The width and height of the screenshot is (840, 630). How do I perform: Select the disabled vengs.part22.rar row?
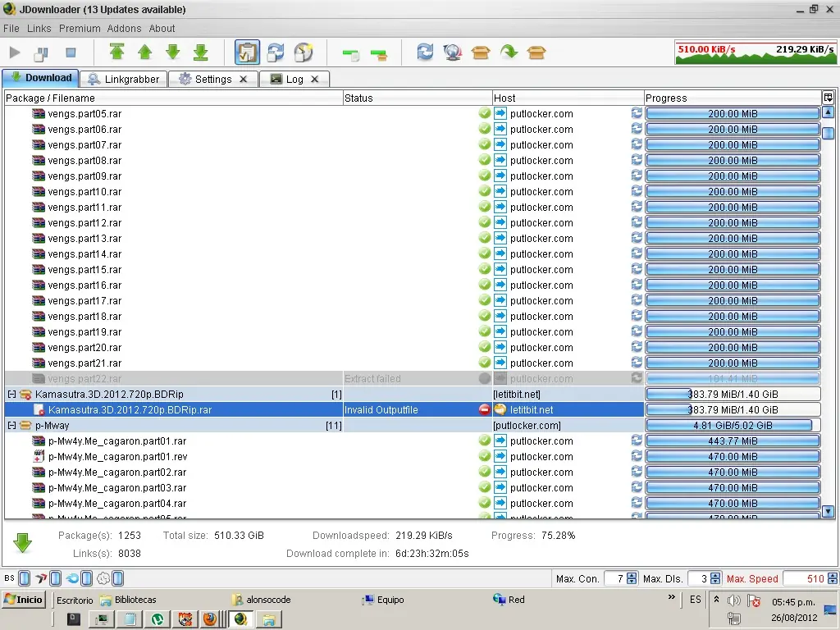pyautogui.click(x=324, y=379)
